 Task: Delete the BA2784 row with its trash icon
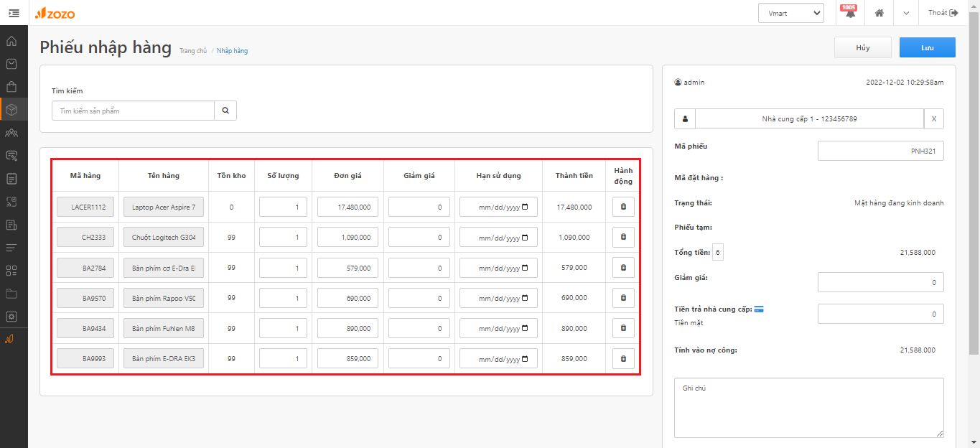(x=623, y=268)
